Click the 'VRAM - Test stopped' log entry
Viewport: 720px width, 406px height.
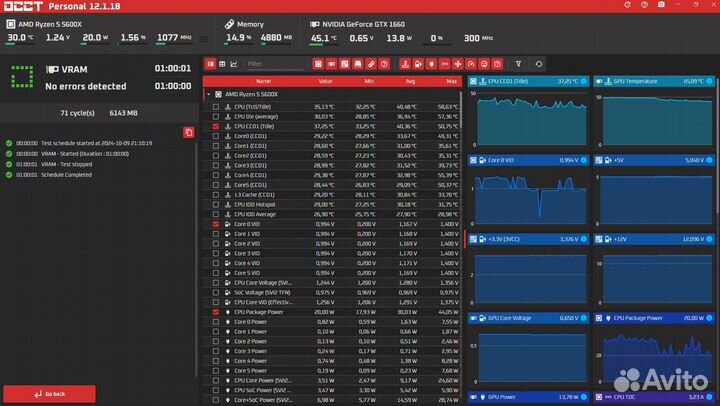(x=66, y=164)
